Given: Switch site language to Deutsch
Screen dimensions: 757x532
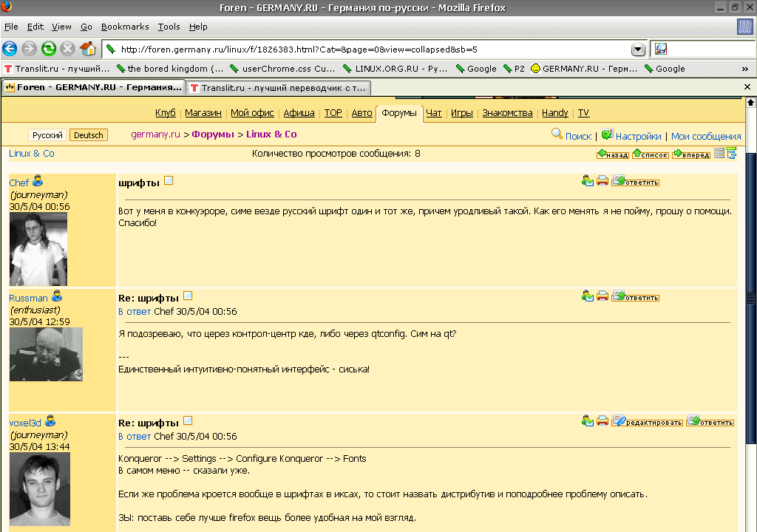Looking at the screenshot, I should point(89,135).
